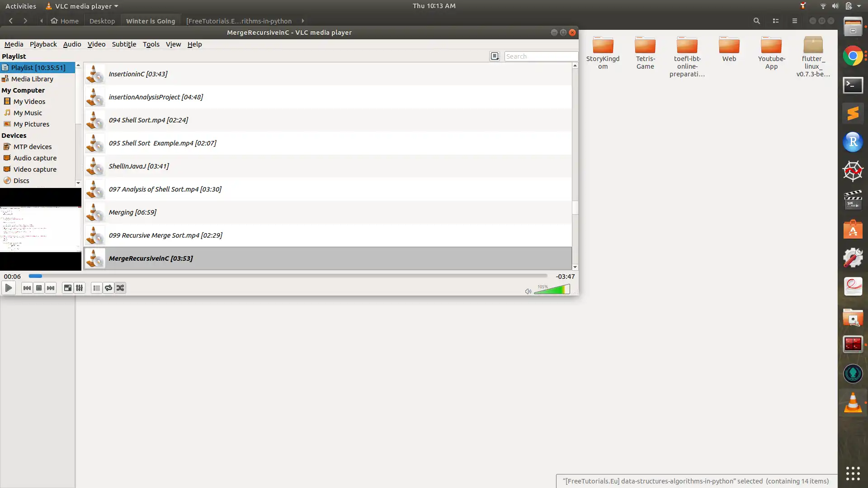Adjust the volume slider
Viewport: 868px width, 488px height.
(x=552, y=290)
